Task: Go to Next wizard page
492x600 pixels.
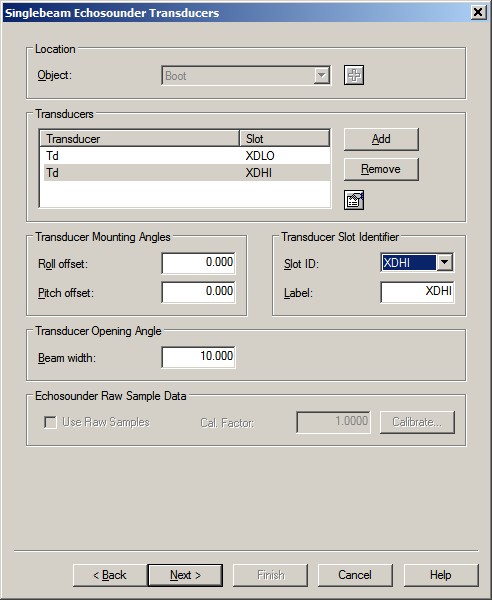Action: 185,575
